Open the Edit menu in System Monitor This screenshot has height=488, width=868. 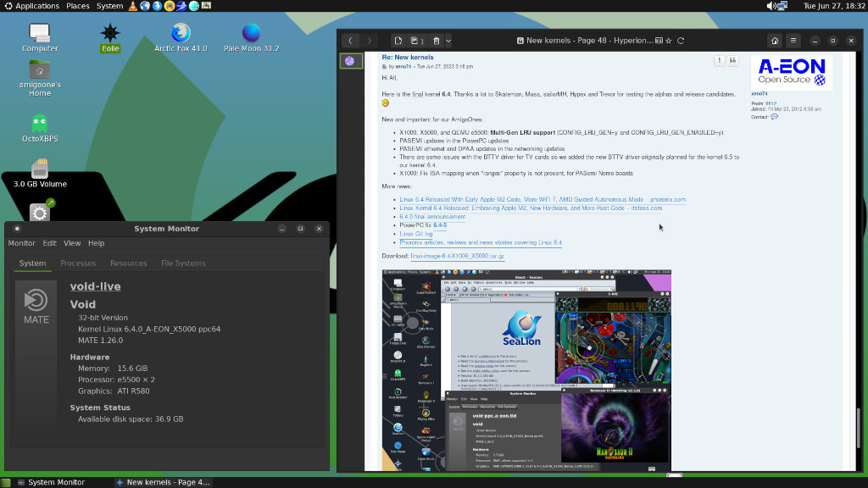click(49, 243)
